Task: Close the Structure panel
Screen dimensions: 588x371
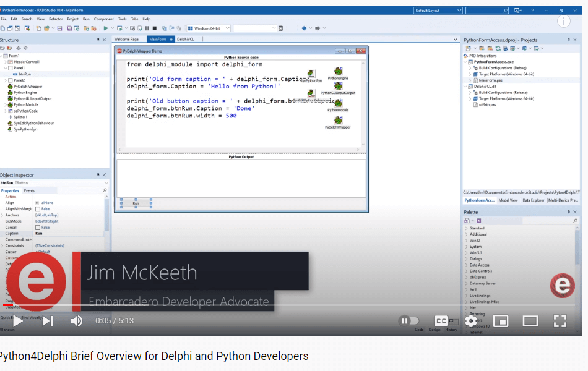Action: click(x=104, y=40)
